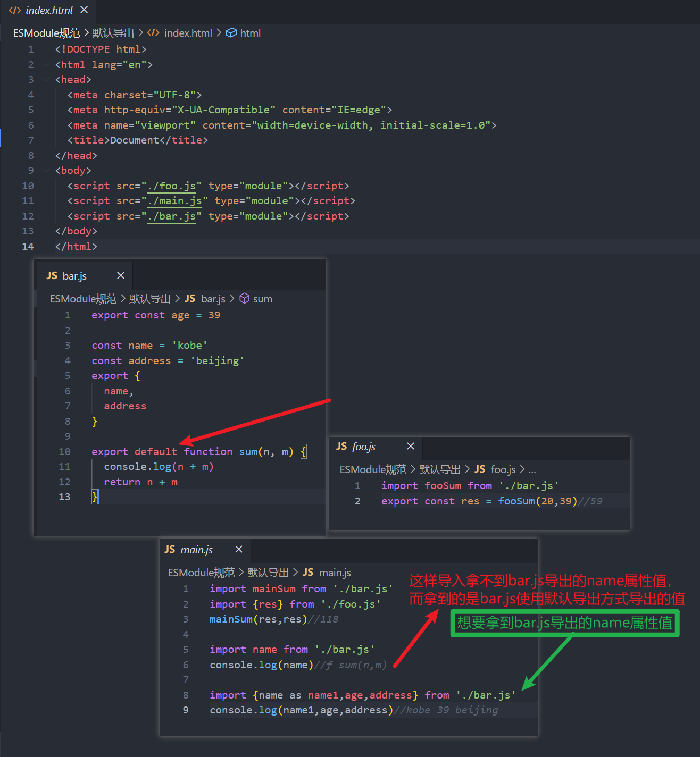Click the JS icon in main.js breadcrumb path
The width and height of the screenshot is (700, 757).
click(308, 573)
